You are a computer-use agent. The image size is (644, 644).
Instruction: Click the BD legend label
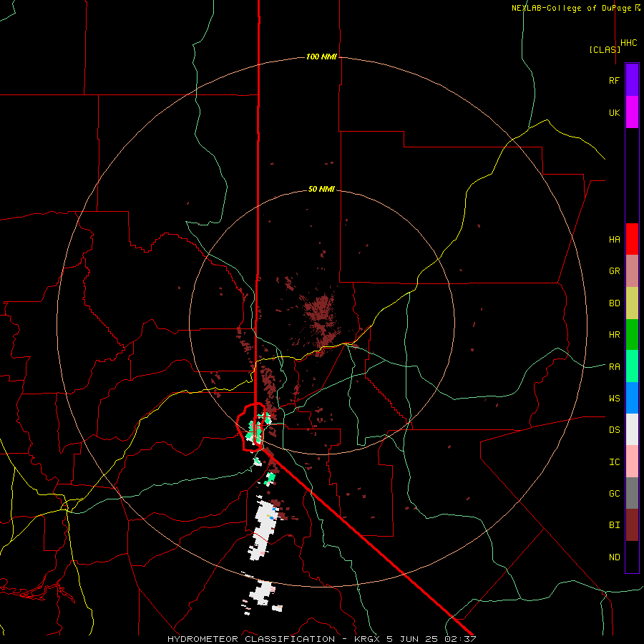(614, 303)
